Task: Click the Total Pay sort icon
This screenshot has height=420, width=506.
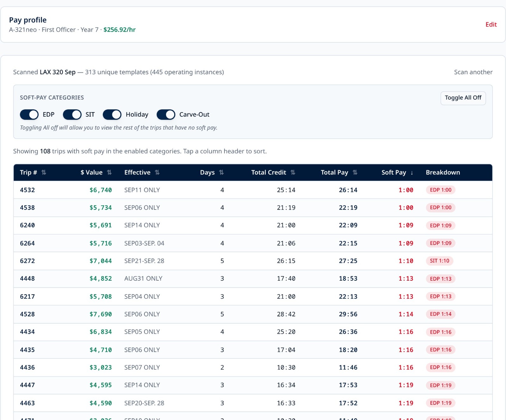Action: tap(355, 172)
